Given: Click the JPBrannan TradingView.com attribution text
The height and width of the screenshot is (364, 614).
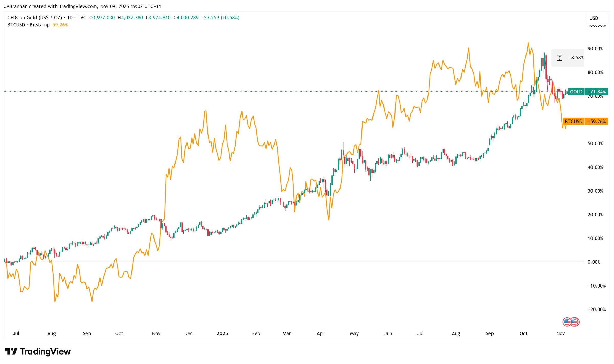Looking at the screenshot, I should point(83,6).
